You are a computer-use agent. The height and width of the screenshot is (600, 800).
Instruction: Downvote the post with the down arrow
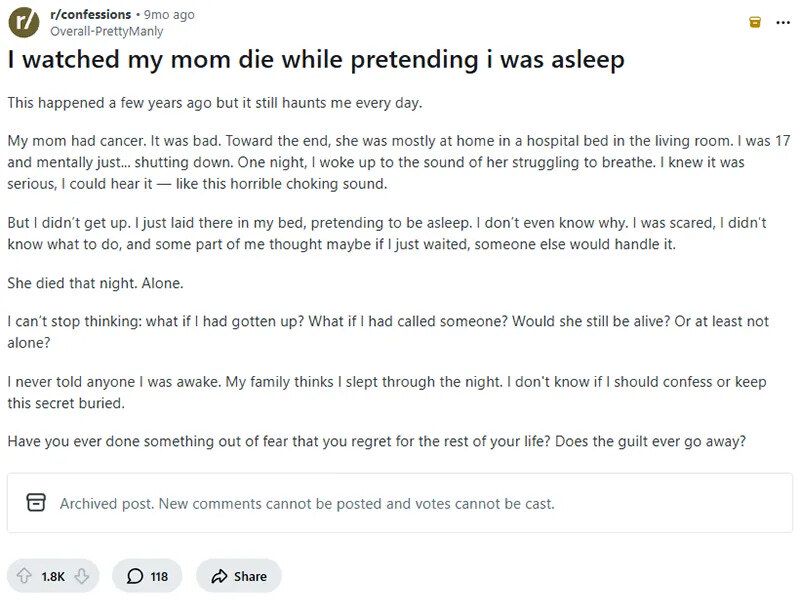click(x=82, y=576)
